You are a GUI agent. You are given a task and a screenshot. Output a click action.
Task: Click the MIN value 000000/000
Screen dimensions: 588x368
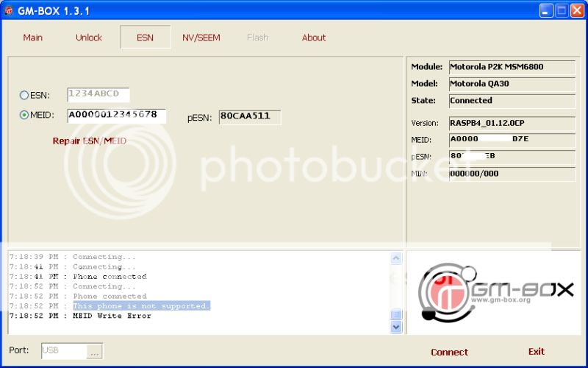(512, 174)
